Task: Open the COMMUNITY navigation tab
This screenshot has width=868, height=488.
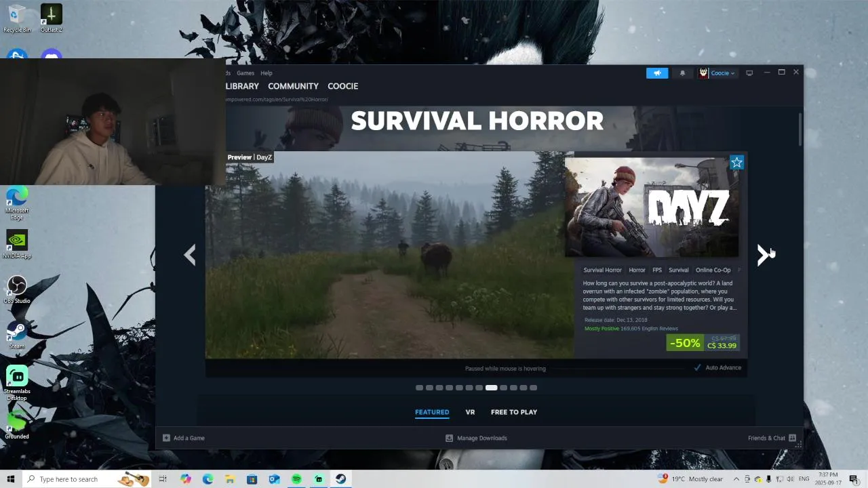Action: click(x=293, y=86)
